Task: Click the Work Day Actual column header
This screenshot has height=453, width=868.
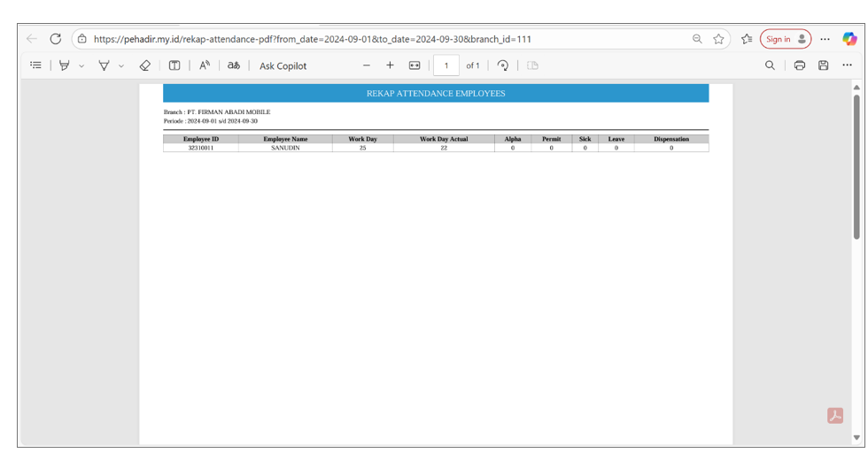Action: tap(444, 139)
